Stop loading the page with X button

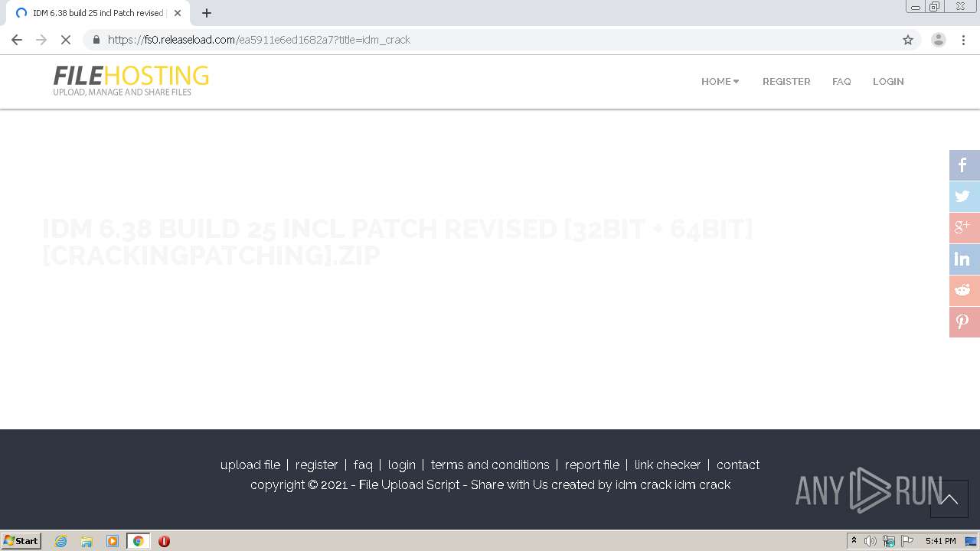pyautogui.click(x=66, y=40)
